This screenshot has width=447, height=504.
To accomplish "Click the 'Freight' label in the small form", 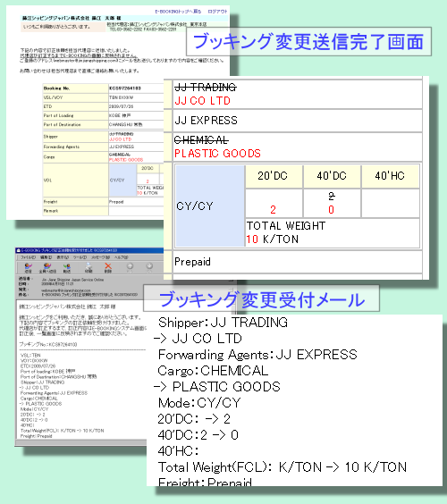I will 50,202.
